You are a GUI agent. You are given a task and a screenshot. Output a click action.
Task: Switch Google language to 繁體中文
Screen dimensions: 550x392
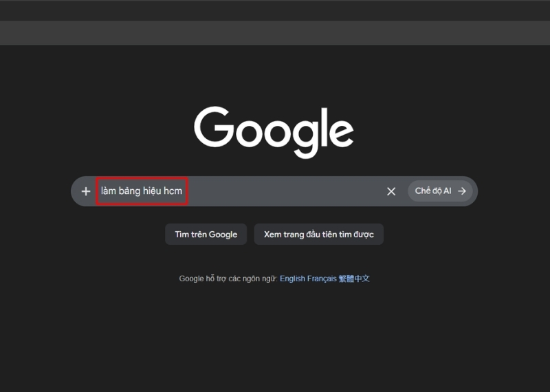pos(355,279)
